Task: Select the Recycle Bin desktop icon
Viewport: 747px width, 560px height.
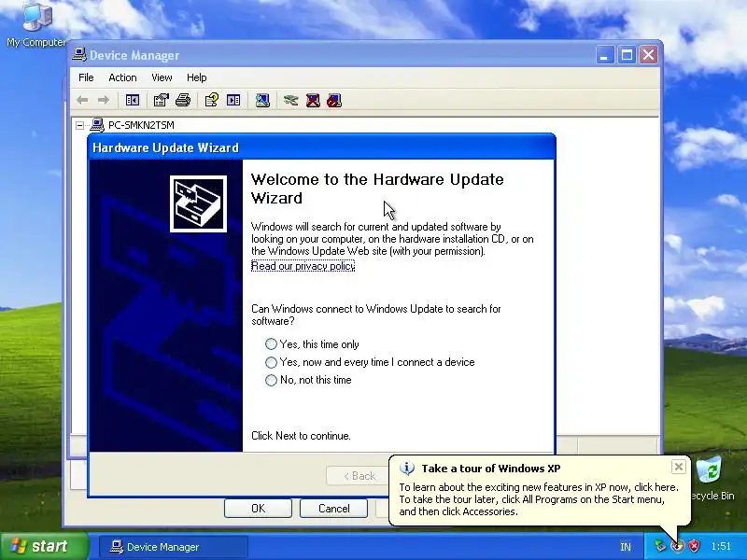Action: pos(711,479)
